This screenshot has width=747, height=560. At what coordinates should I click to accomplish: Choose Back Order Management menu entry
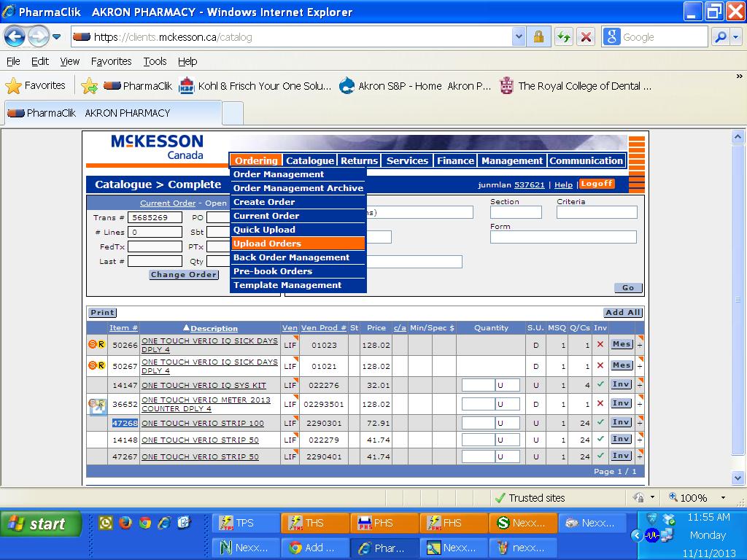pos(291,257)
